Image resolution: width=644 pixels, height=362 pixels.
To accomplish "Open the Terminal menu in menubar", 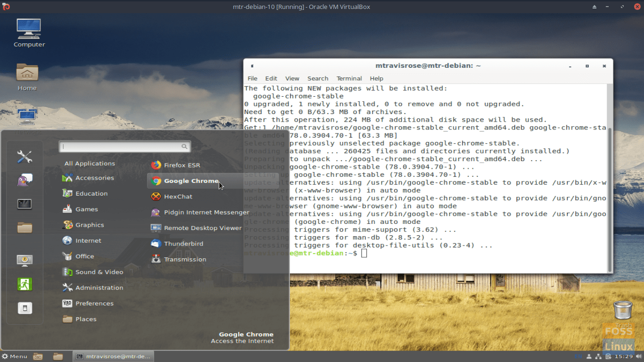I will click(349, 79).
